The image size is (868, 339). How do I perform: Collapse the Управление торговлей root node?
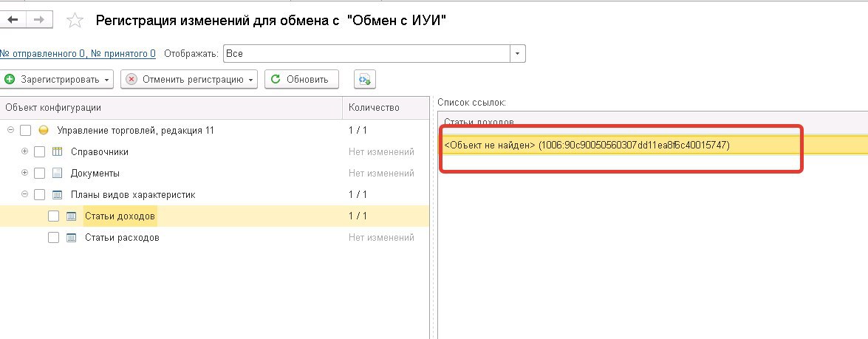point(10,130)
